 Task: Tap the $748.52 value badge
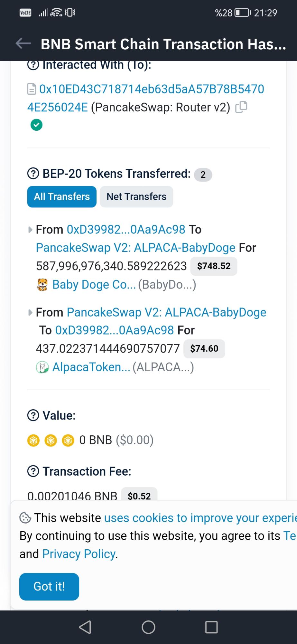213,266
